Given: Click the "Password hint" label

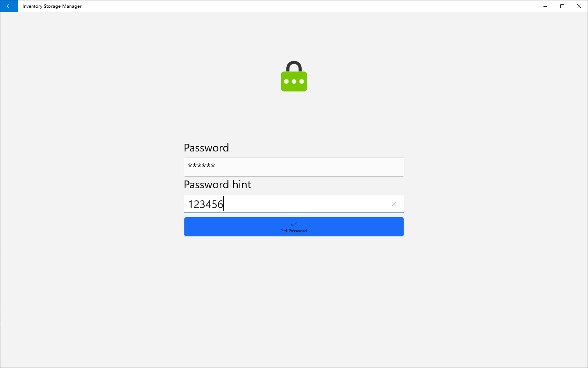Looking at the screenshot, I should [217, 185].
